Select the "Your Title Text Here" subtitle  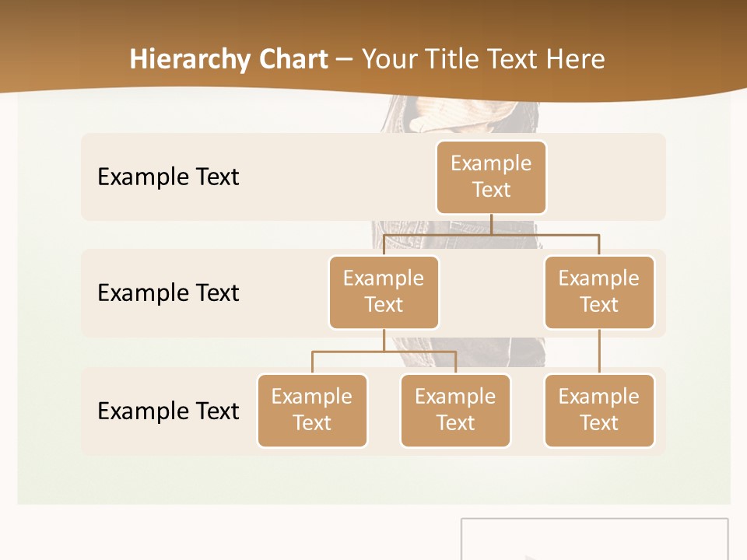pos(483,59)
